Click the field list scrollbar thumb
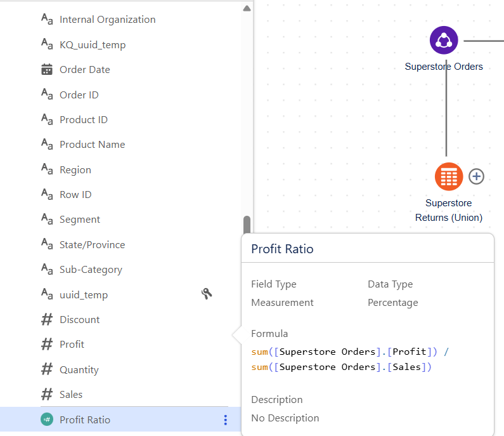 [x=247, y=225]
